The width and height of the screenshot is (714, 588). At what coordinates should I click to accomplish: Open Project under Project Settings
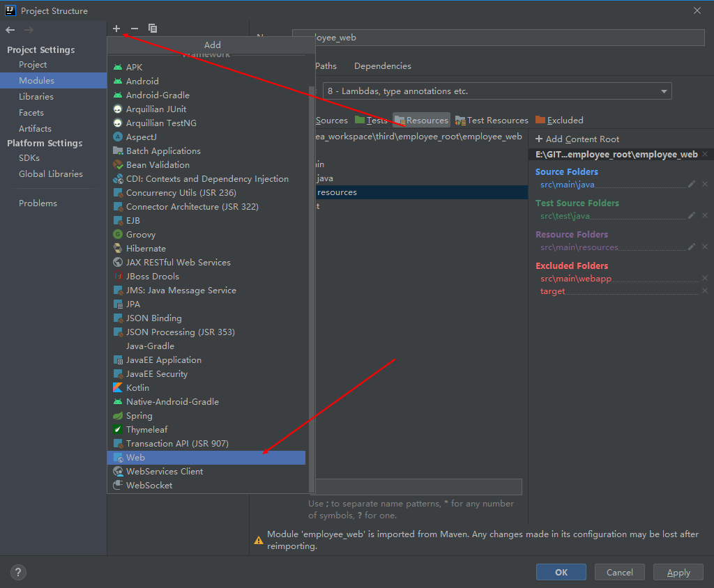(x=33, y=65)
